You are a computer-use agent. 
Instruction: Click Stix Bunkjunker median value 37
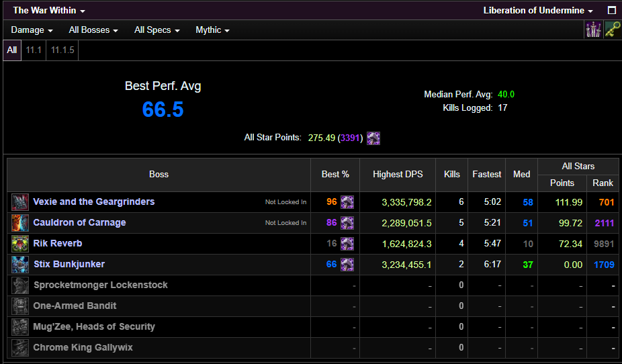528,265
